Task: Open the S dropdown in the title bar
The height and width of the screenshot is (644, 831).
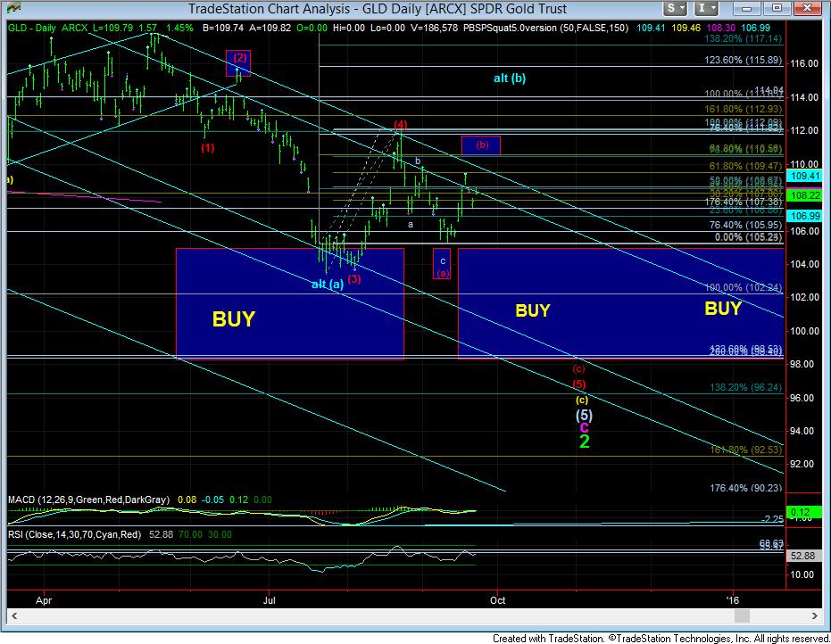Action: [676, 8]
